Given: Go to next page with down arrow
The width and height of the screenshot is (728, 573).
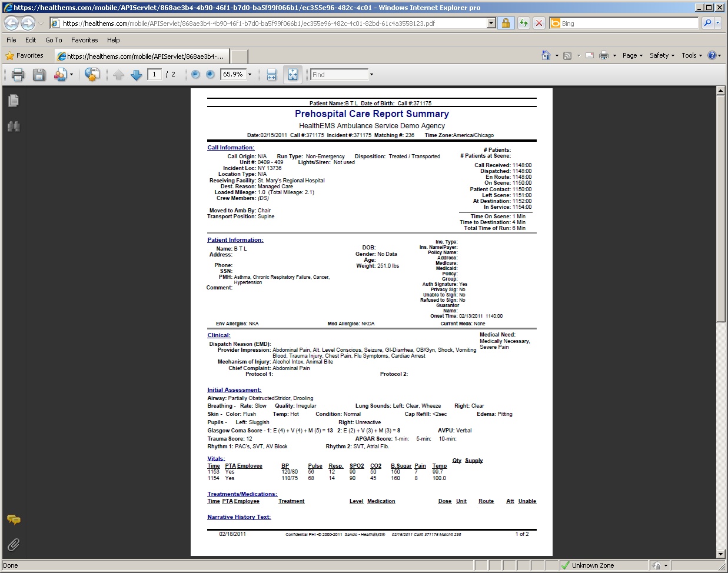Looking at the screenshot, I should pos(136,75).
